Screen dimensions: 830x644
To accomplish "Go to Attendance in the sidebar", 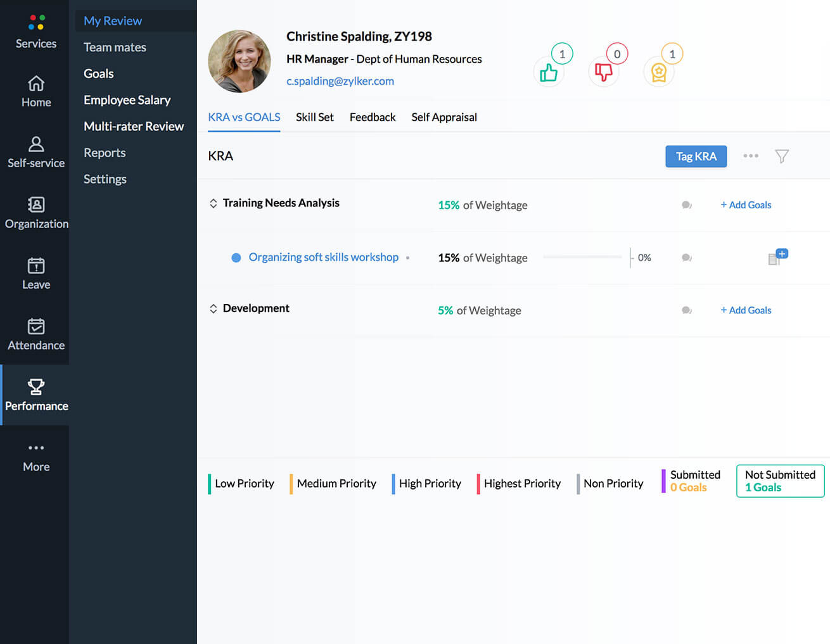I will 36,334.
